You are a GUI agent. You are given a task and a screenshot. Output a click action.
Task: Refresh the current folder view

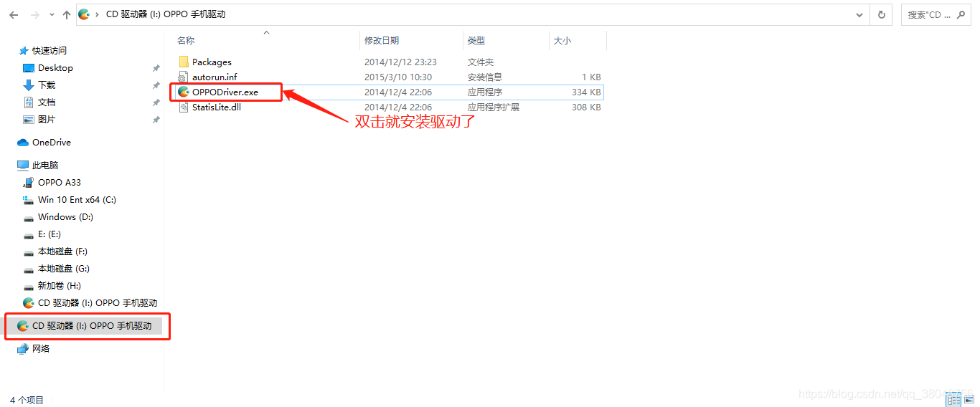tap(882, 14)
